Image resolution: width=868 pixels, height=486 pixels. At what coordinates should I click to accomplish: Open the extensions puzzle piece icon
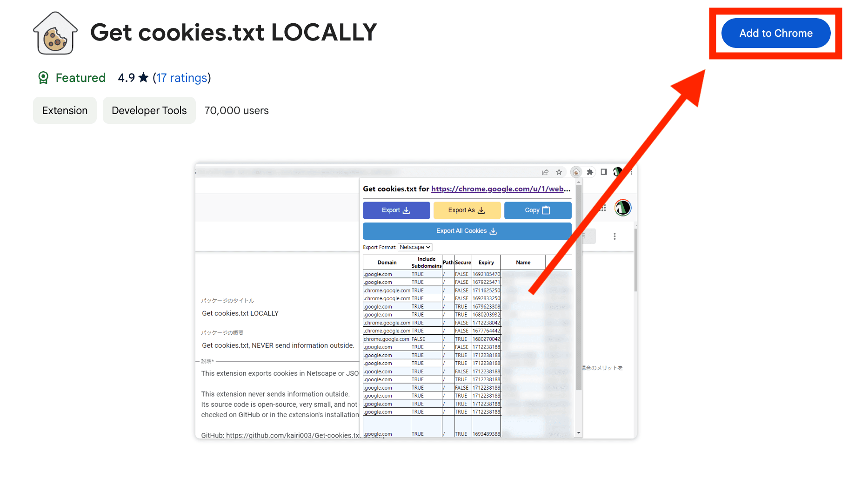(590, 172)
